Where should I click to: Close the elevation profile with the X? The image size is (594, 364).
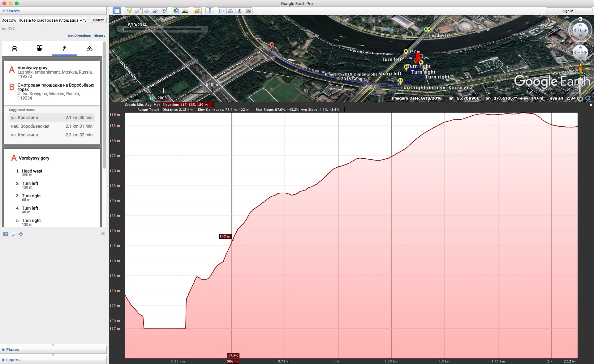pyautogui.click(x=591, y=105)
